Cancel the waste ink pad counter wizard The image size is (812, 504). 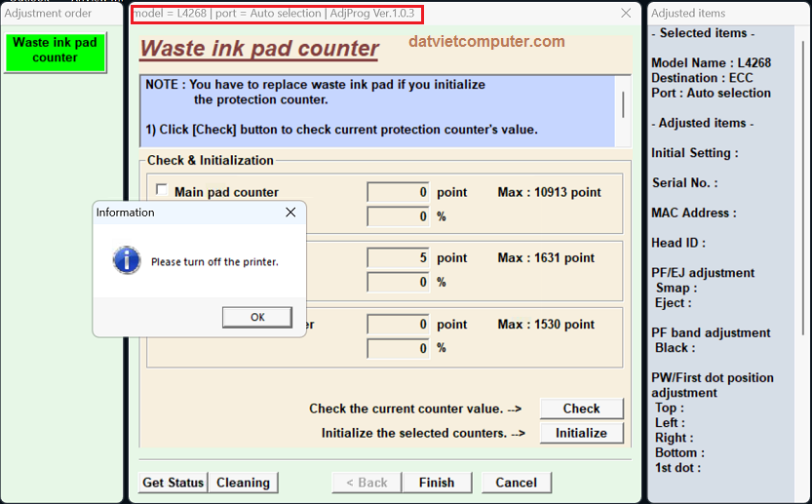(x=516, y=483)
